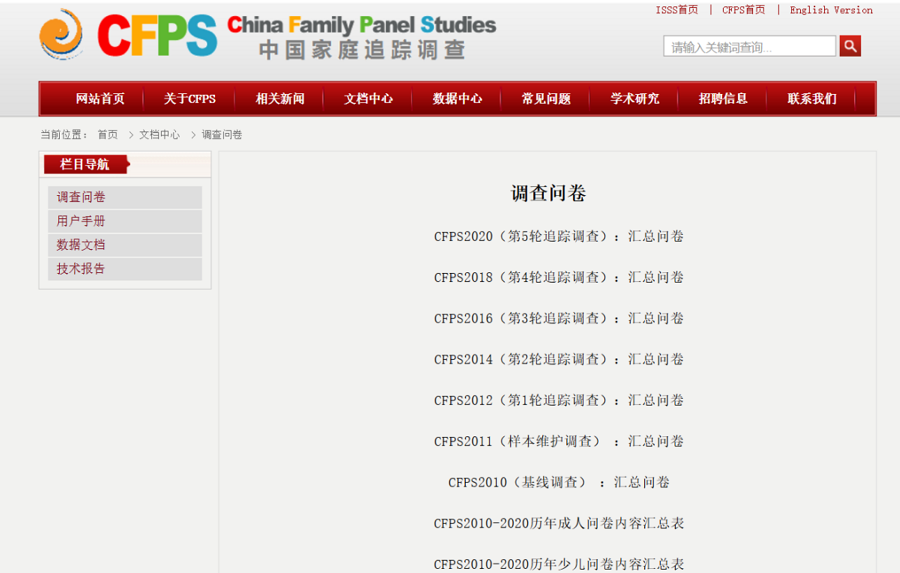Open CFPS2010-2020历年成人问卷内容汇总表
The width and height of the screenshot is (900, 573).
pyautogui.click(x=559, y=524)
